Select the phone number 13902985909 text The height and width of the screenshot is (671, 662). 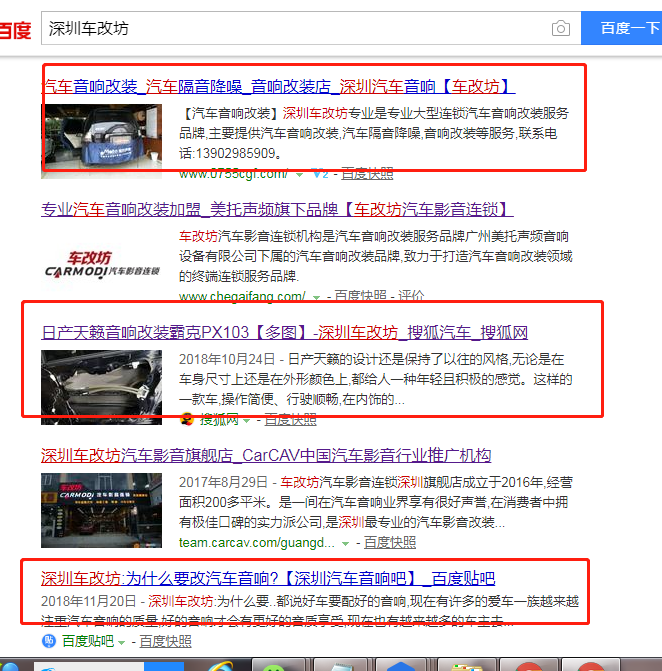(x=235, y=153)
